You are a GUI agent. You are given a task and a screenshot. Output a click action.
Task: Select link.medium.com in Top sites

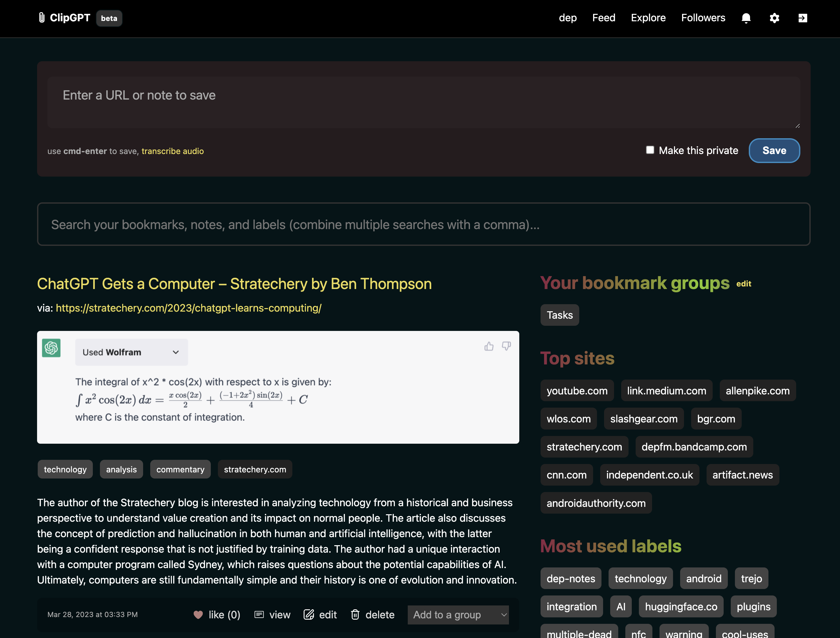point(667,391)
